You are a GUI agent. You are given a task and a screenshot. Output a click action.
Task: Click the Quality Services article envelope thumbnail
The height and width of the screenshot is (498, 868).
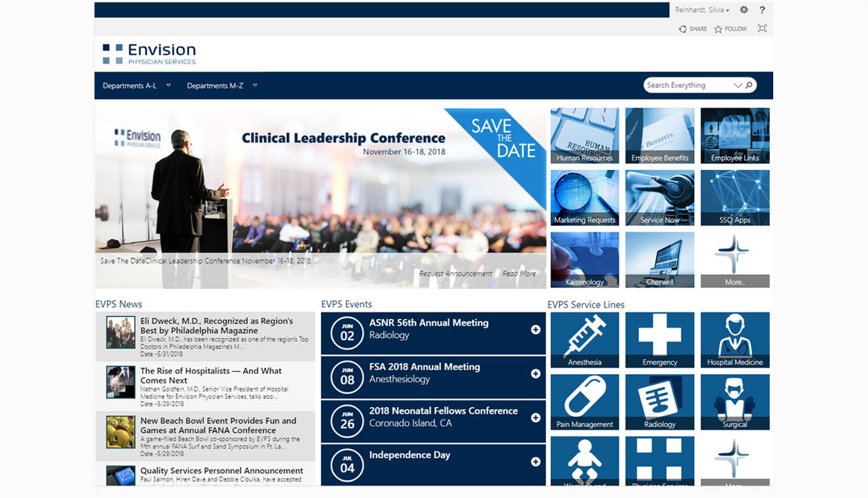click(x=121, y=476)
